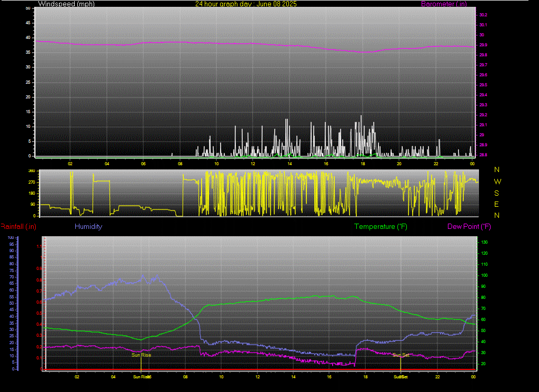Click the 29.5 barometer axis value
The height and width of the screenshot is (392, 539).
click(483, 85)
